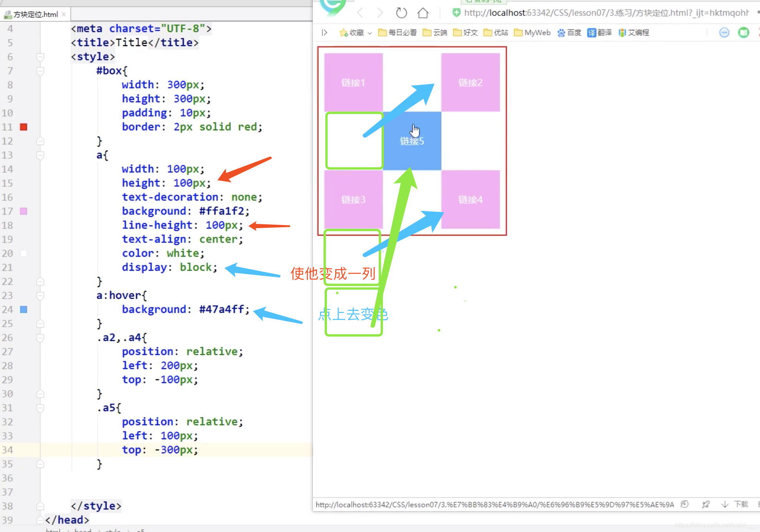Click the 下载 download button in status bar
Image resolution: width=760 pixels, height=532 pixels.
[x=735, y=504]
